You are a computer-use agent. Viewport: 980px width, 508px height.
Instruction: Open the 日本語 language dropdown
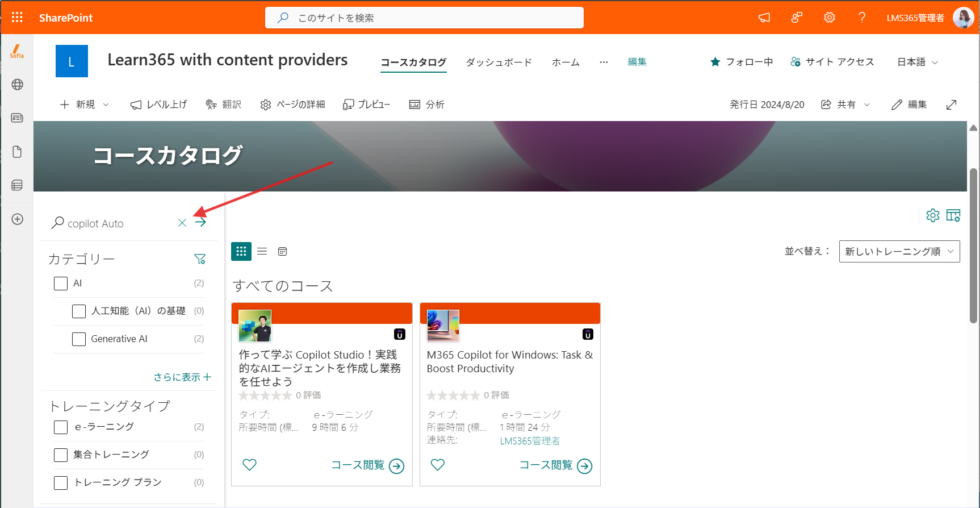tap(918, 62)
